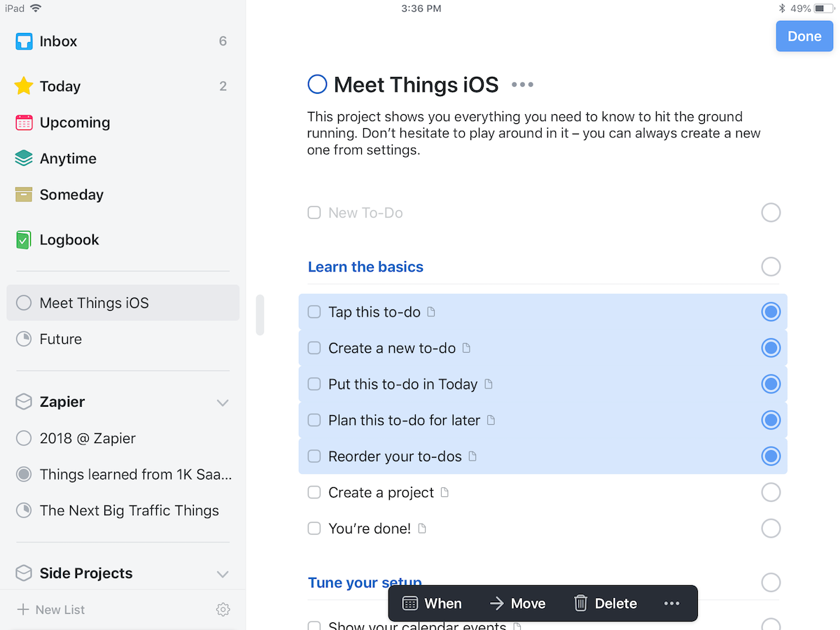Select the Create a project circle
The image size is (840, 630).
pos(771,492)
